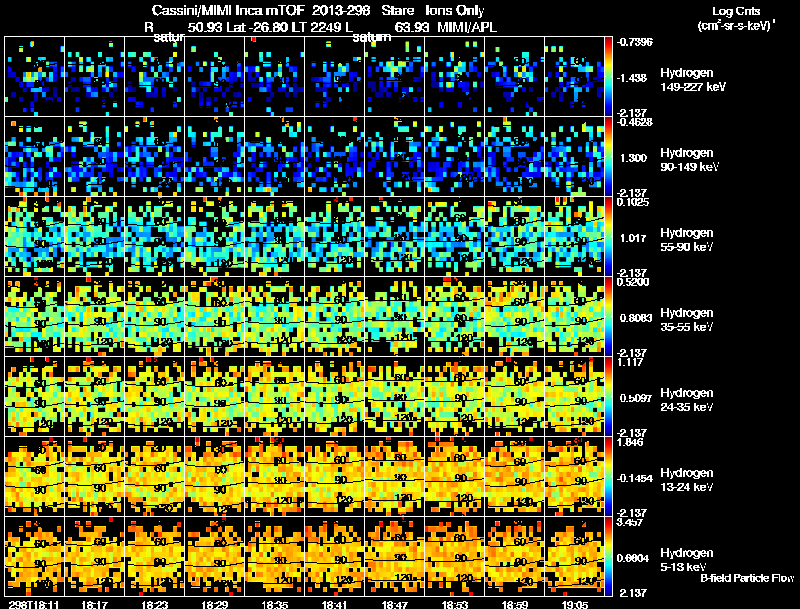The image size is (800, 609).
Task: Click the '18:59' time axis label
Action: pos(515,604)
